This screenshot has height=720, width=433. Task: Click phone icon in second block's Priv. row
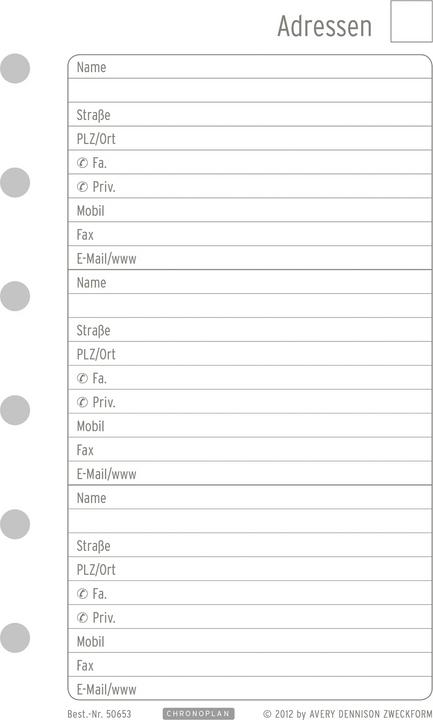pos(82,402)
